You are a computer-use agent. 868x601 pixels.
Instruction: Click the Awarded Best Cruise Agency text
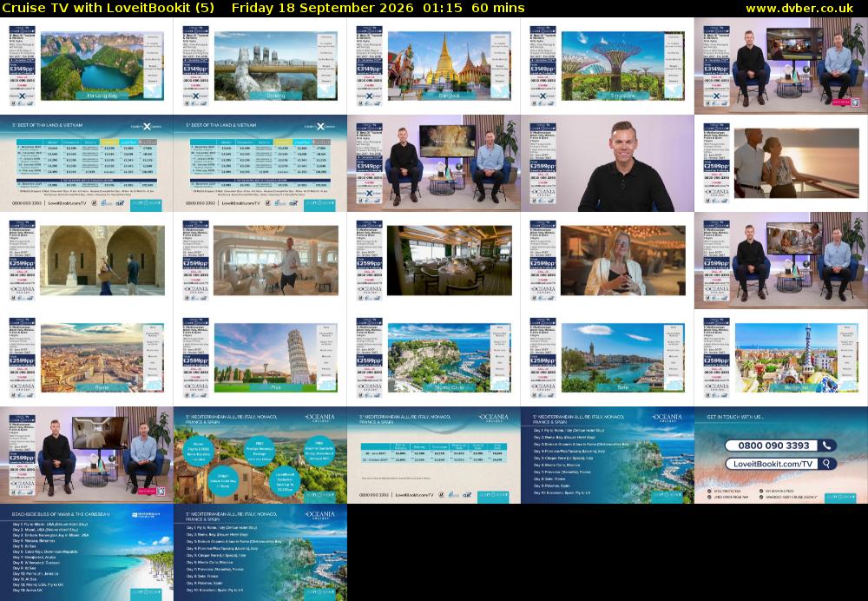(792, 497)
